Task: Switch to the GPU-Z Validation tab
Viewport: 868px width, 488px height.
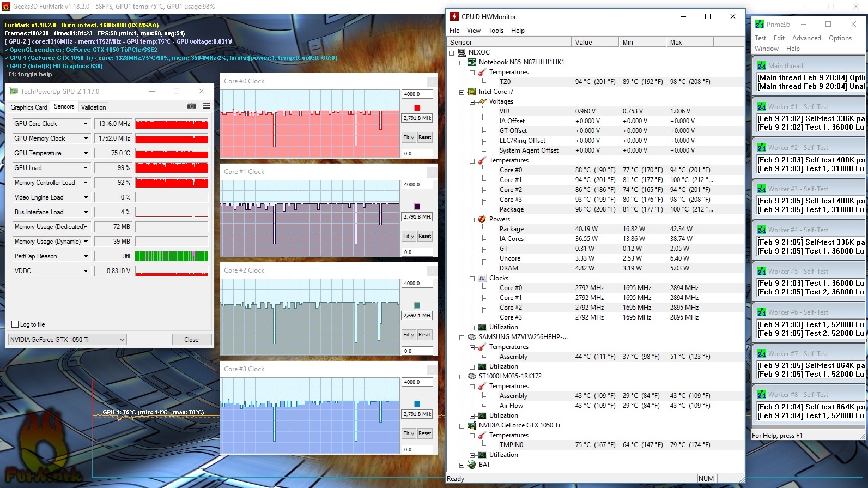Action: tap(94, 107)
